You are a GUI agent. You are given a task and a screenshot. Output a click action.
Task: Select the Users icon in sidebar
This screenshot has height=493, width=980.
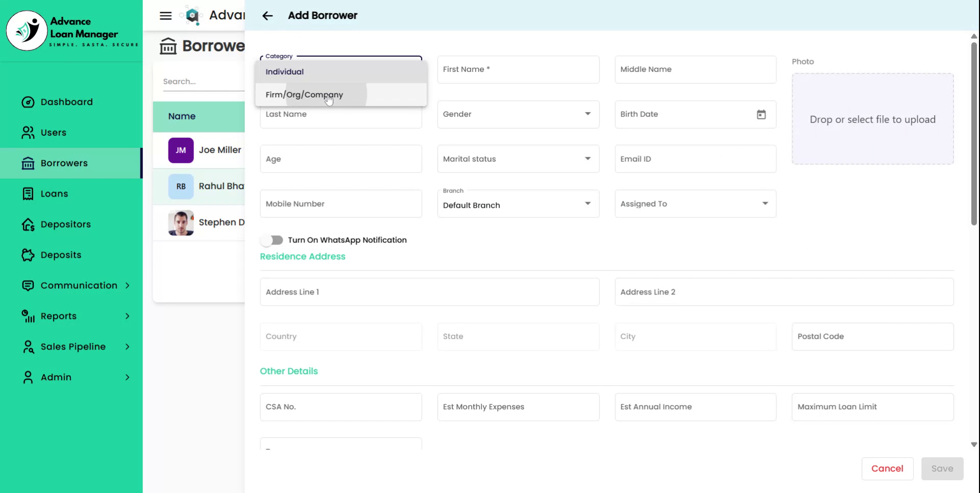click(28, 132)
